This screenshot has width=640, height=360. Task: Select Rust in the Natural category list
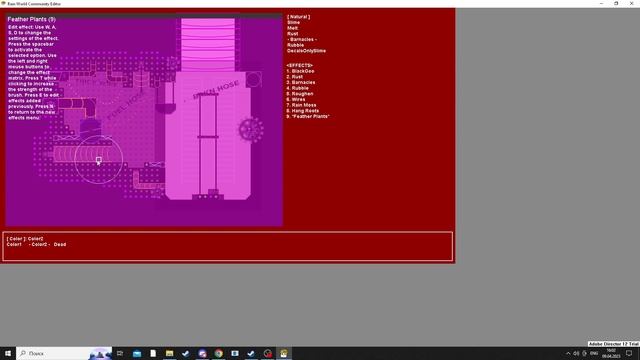point(293,34)
